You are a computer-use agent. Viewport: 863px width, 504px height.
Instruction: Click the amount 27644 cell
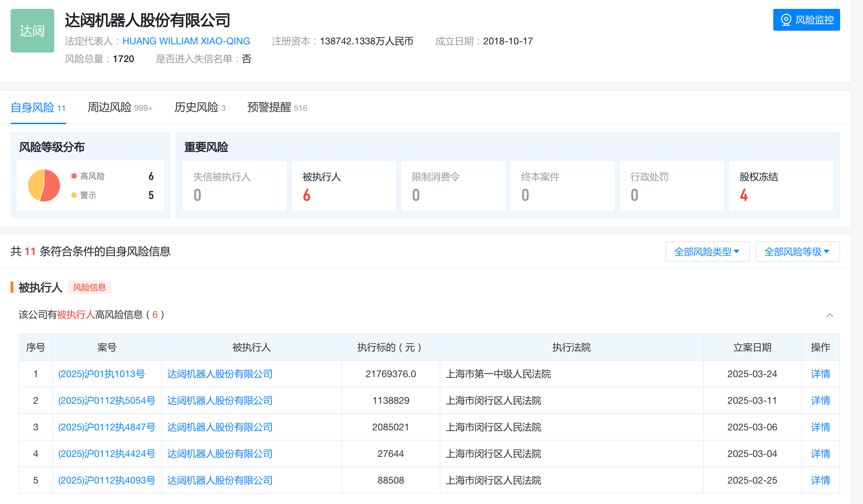[x=391, y=454]
